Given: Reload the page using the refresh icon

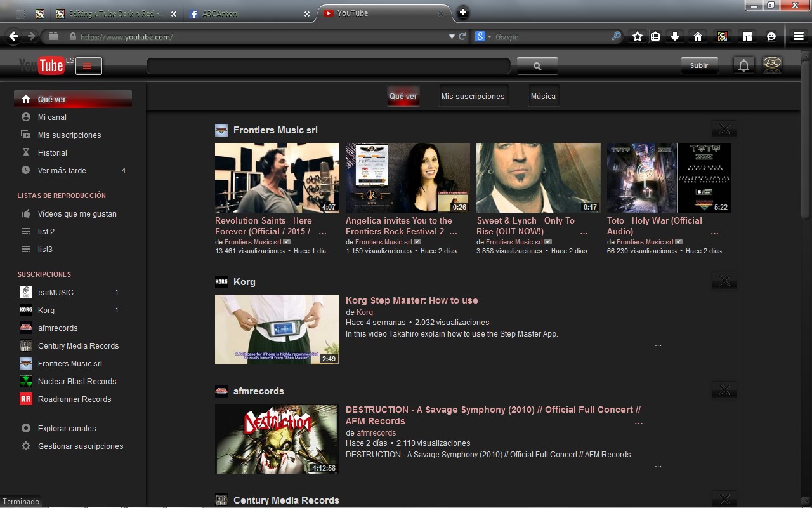Looking at the screenshot, I should [462, 37].
